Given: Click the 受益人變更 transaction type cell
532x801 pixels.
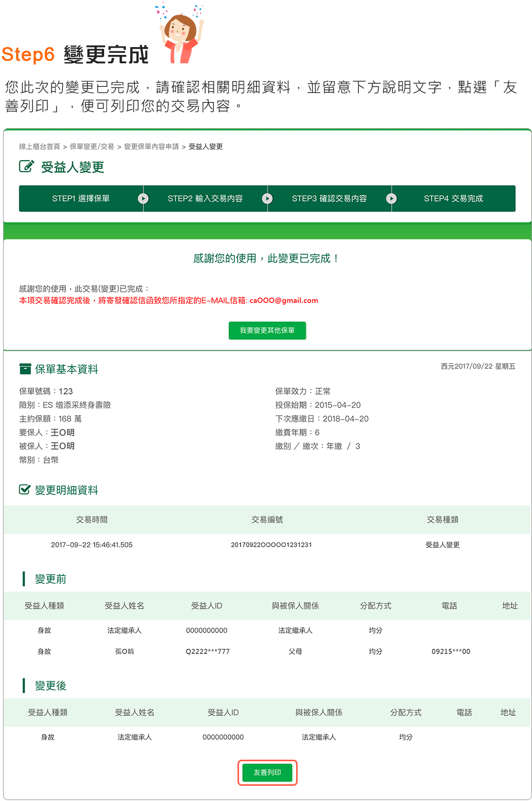Looking at the screenshot, I should tap(443, 545).
